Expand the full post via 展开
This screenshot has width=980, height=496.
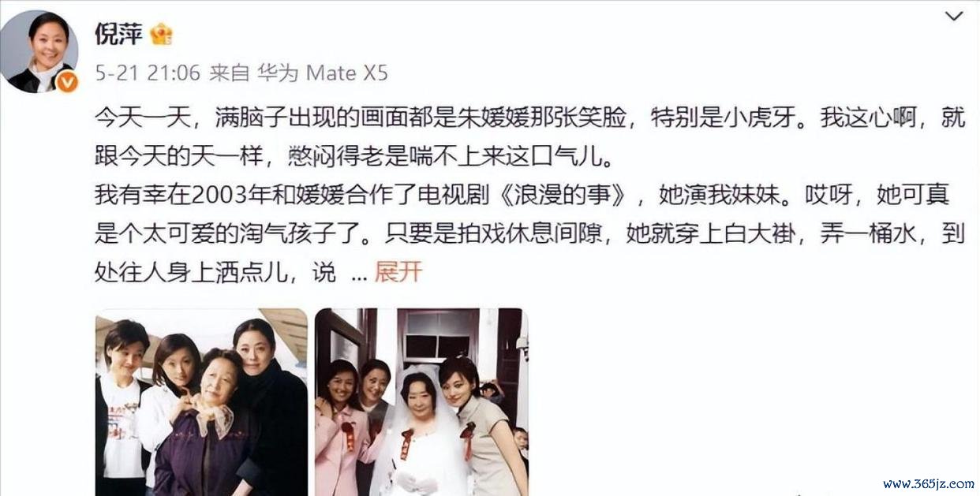398,272
